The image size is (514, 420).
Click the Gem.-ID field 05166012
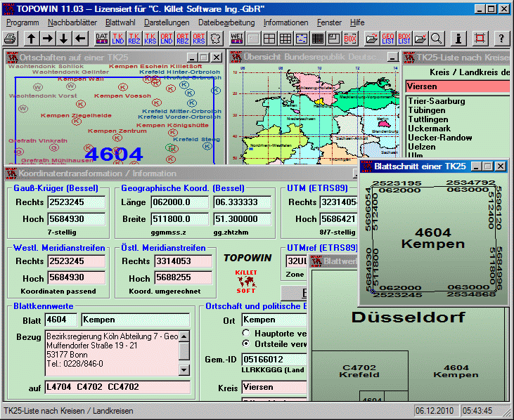[x=274, y=360]
